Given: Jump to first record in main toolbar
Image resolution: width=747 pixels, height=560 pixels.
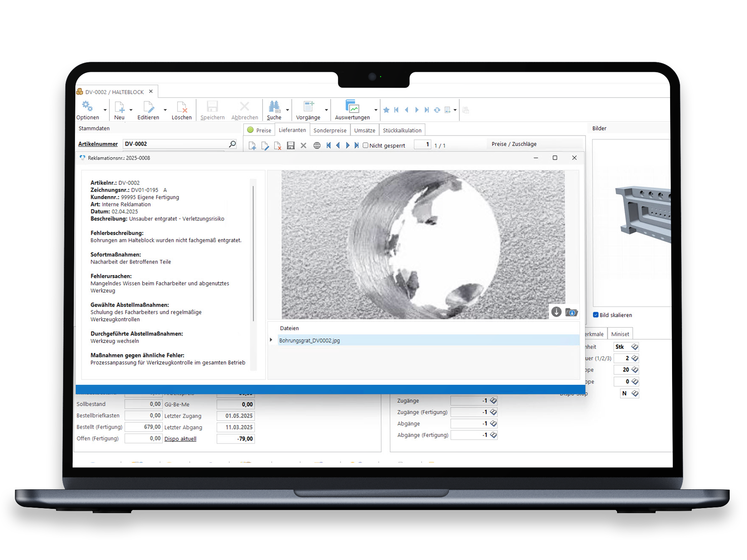Looking at the screenshot, I should pos(396,110).
